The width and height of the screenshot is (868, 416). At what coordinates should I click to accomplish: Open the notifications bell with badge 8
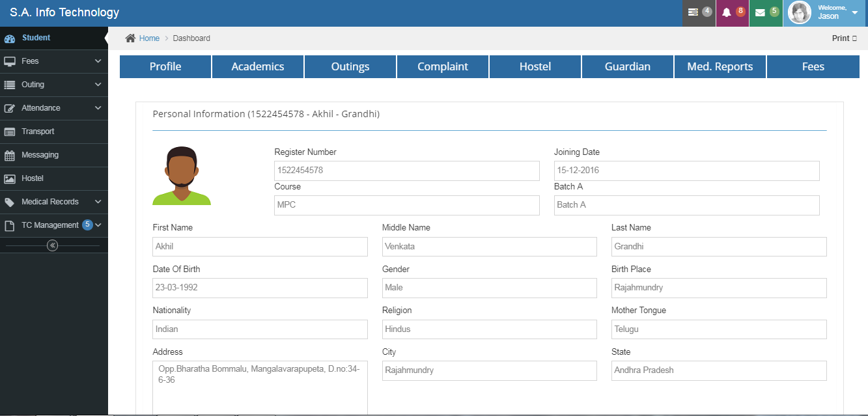[x=733, y=13]
